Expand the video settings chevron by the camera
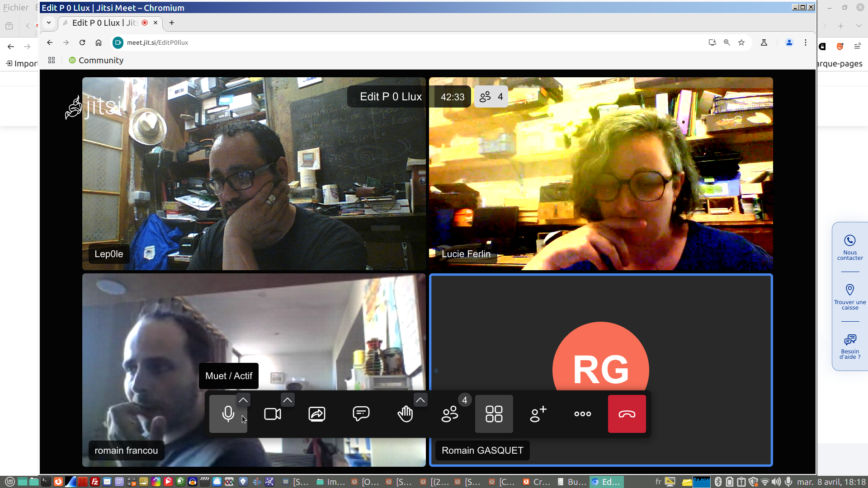 (x=288, y=400)
